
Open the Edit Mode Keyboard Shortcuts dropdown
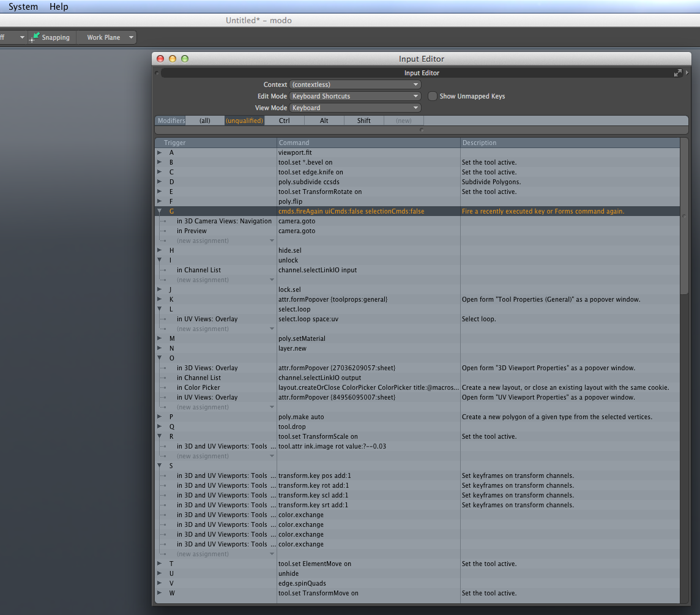coord(355,96)
